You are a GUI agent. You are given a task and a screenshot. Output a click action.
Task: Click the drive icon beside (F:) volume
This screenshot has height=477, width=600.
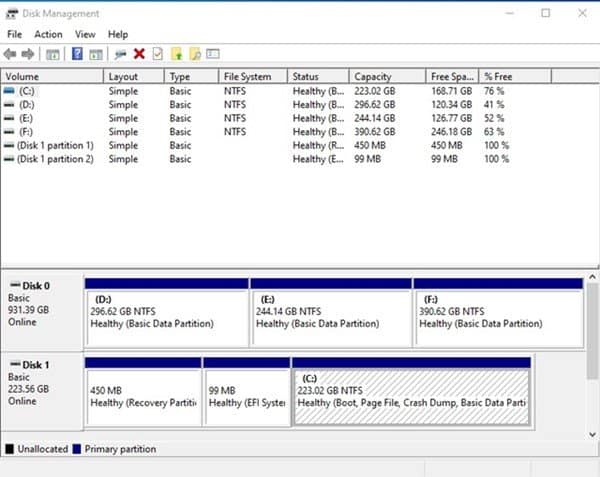coord(9,132)
